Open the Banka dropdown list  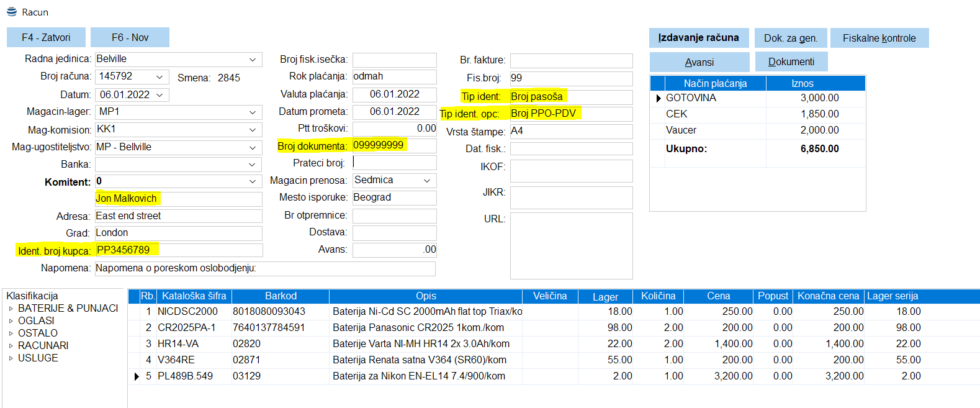tap(253, 165)
